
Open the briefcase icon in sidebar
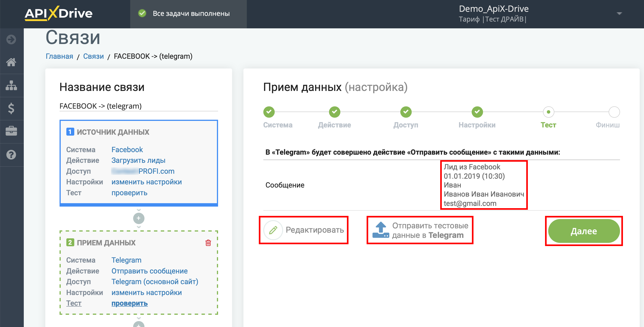click(11, 131)
